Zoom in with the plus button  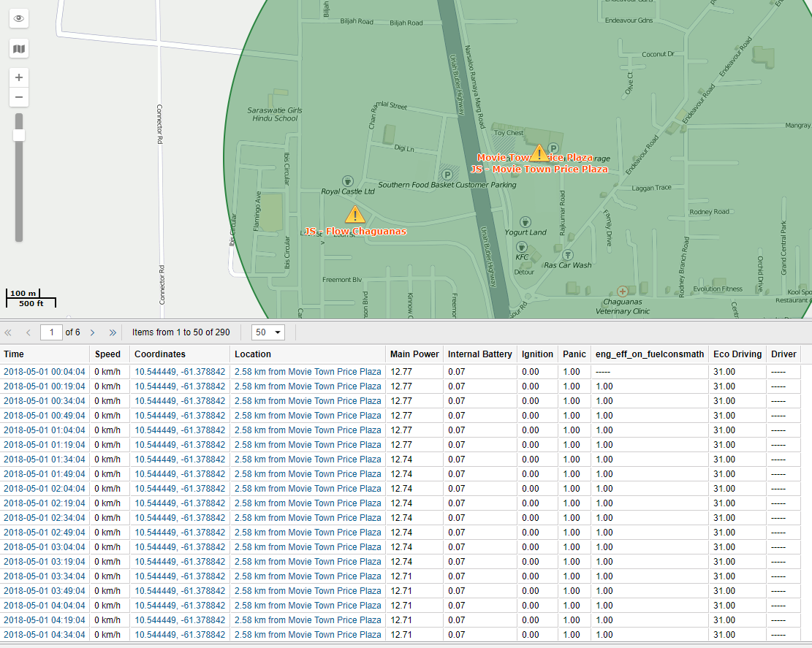pyautogui.click(x=19, y=77)
